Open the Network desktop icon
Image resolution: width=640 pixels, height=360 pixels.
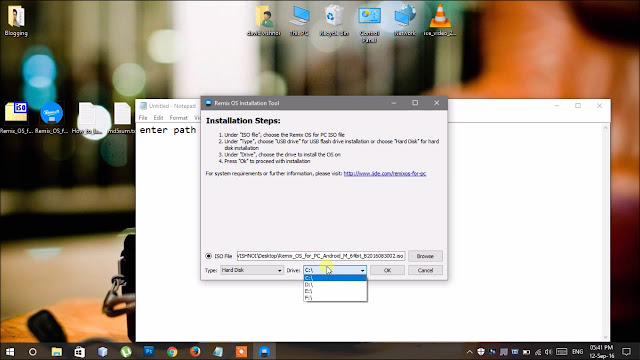coord(404,20)
